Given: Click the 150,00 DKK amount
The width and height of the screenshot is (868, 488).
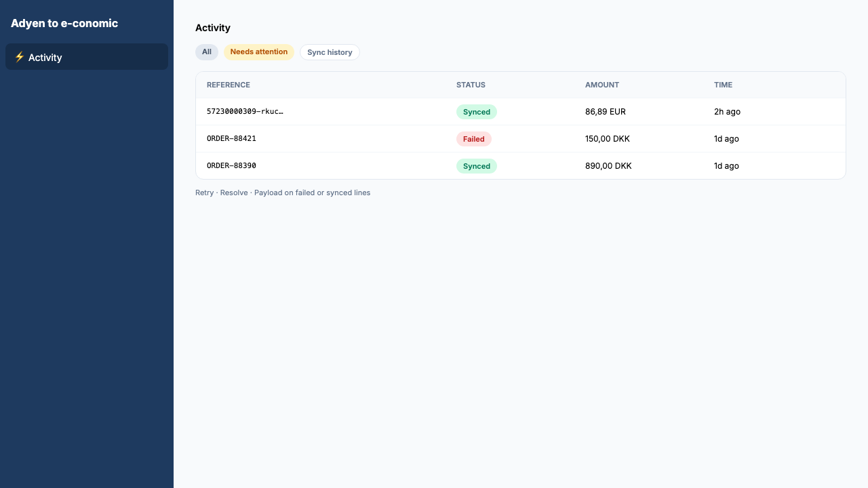Looking at the screenshot, I should (608, 138).
